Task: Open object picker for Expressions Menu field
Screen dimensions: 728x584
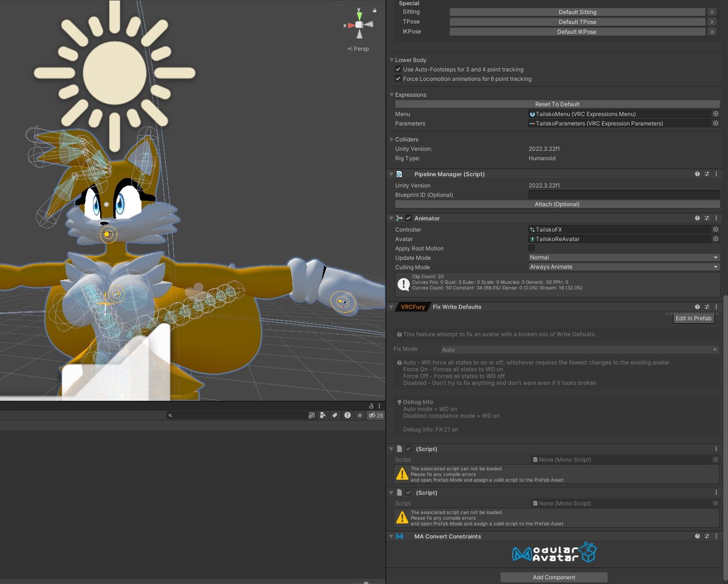Action: click(x=716, y=114)
